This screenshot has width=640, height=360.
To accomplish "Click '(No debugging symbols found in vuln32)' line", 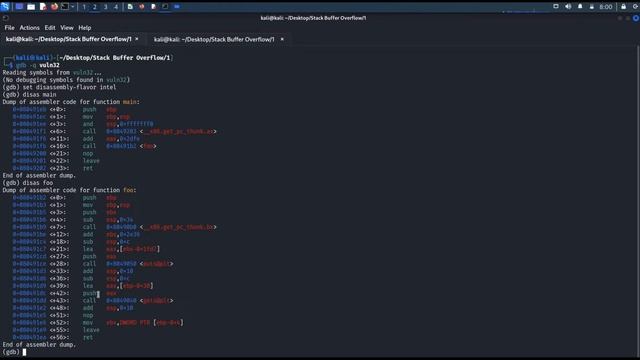I will pos(66,80).
